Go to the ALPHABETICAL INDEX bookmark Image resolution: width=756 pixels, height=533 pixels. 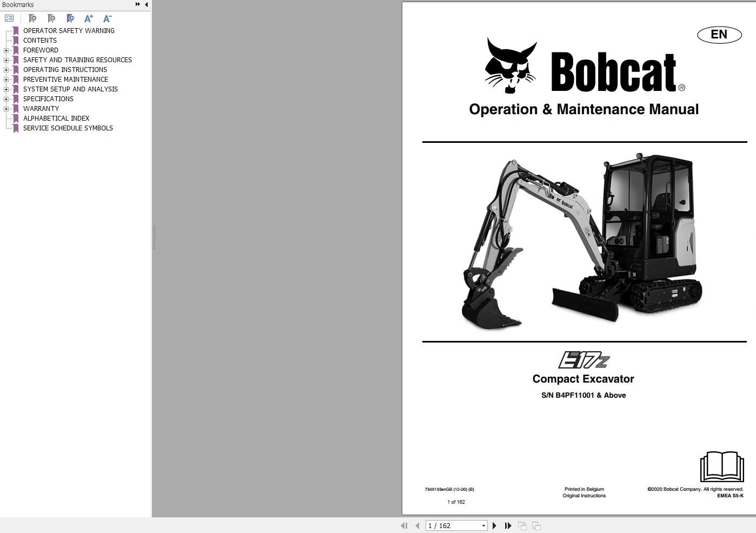pos(56,119)
